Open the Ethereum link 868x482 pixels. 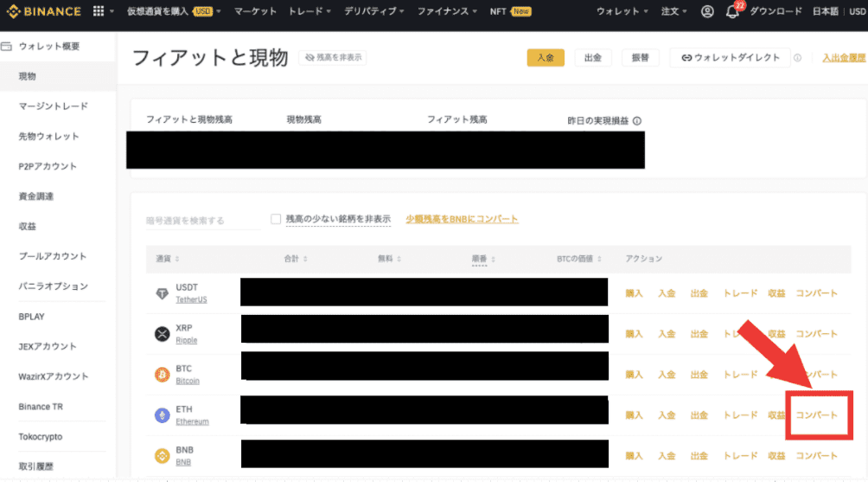(x=192, y=421)
